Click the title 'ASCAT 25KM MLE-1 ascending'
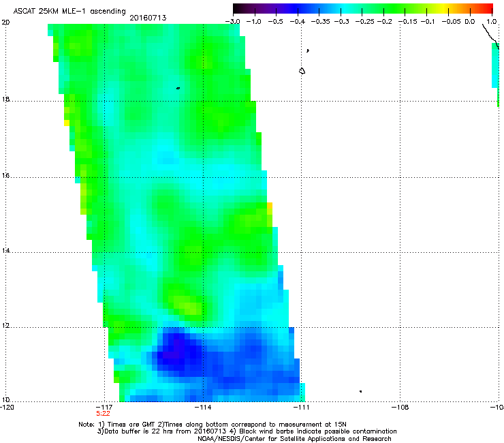Screen dimensions: 504x443 tap(69, 12)
